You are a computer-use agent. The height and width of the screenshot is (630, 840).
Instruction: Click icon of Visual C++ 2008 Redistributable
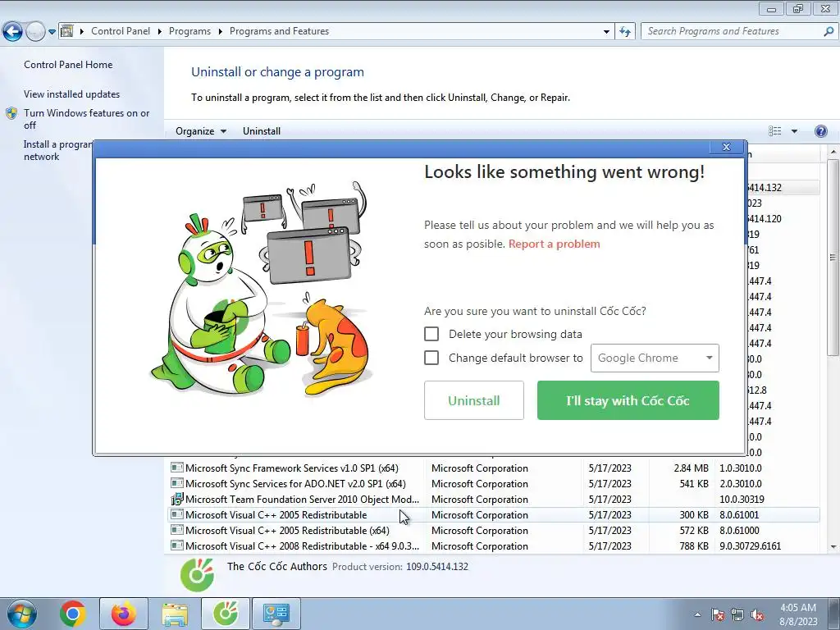[177, 546]
